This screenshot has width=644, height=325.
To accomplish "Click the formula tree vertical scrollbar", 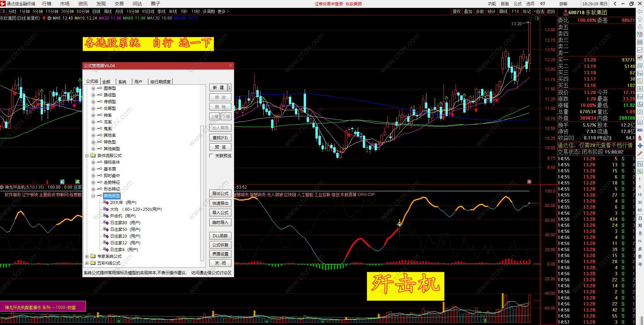I will [x=202, y=193].
